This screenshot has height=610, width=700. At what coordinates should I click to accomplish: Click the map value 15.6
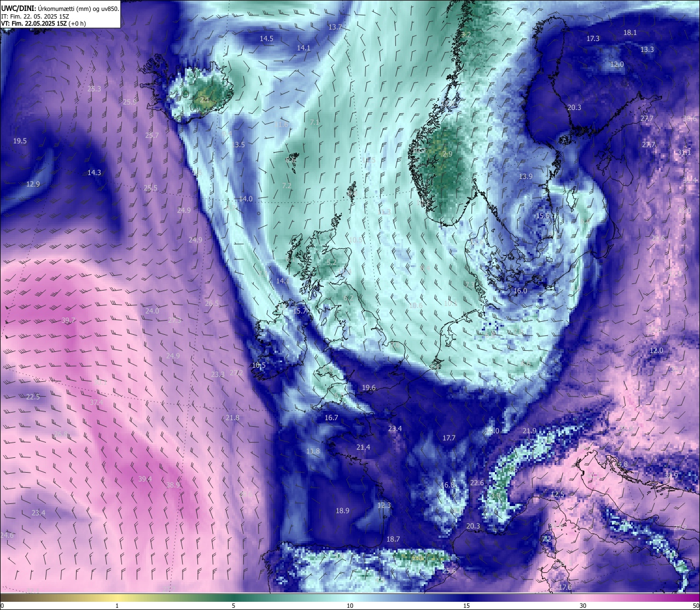[542, 216]
